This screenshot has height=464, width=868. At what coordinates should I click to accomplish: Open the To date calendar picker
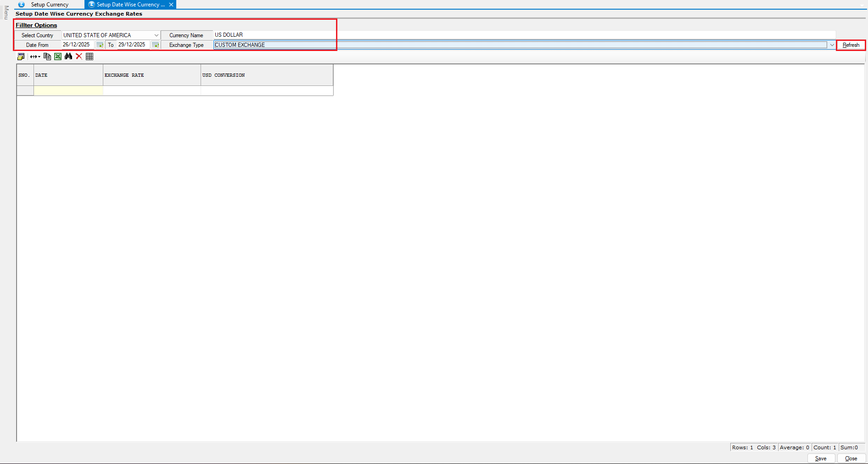(x=155, y=45)
